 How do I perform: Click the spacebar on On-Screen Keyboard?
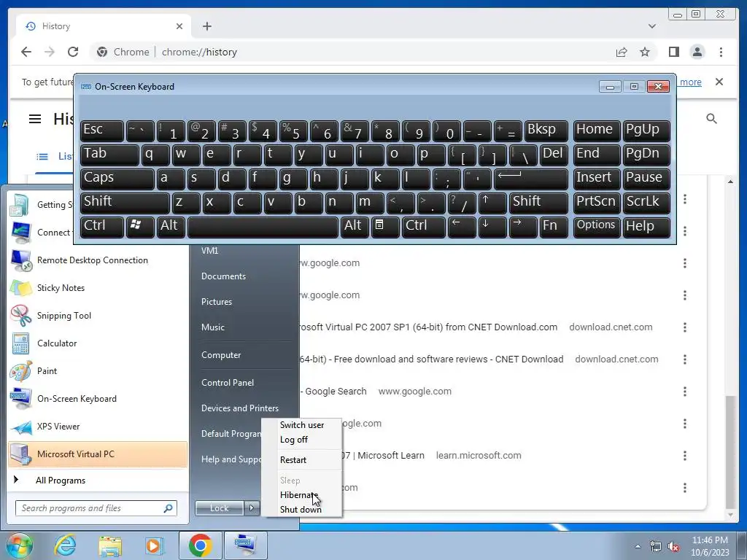point(263,226)
